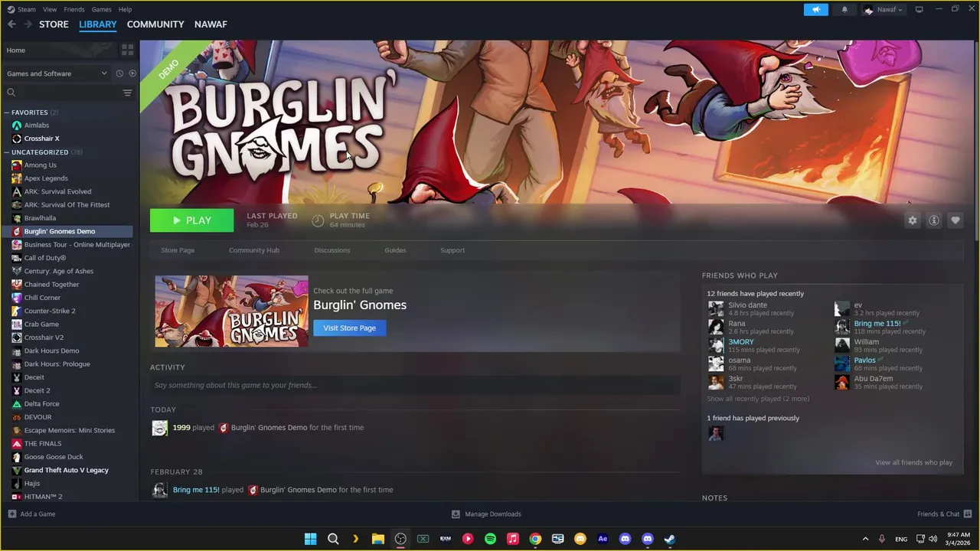Click the Steam icon in taskbar
Viewport: 980px width, 551px height.
670,539
